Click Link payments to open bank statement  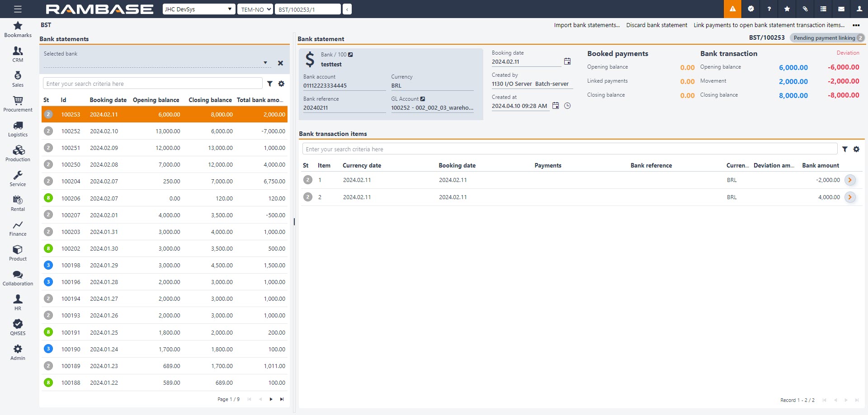pos(769,25)
